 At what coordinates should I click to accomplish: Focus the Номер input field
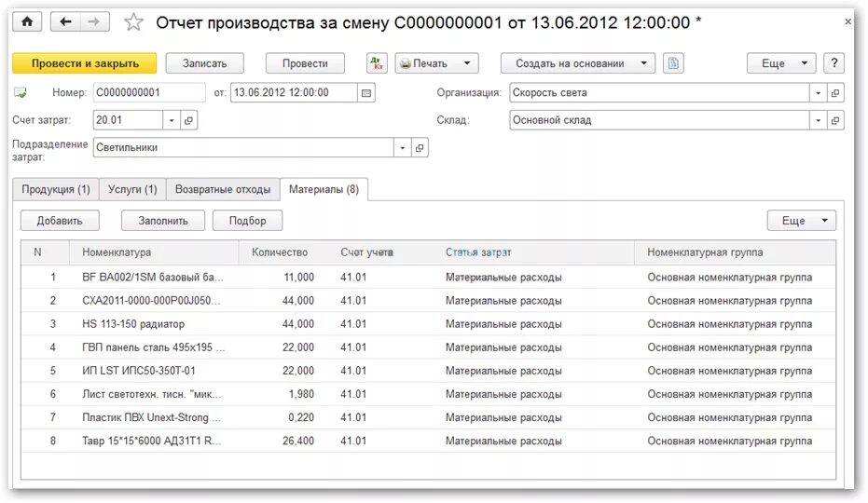[149, 93]
